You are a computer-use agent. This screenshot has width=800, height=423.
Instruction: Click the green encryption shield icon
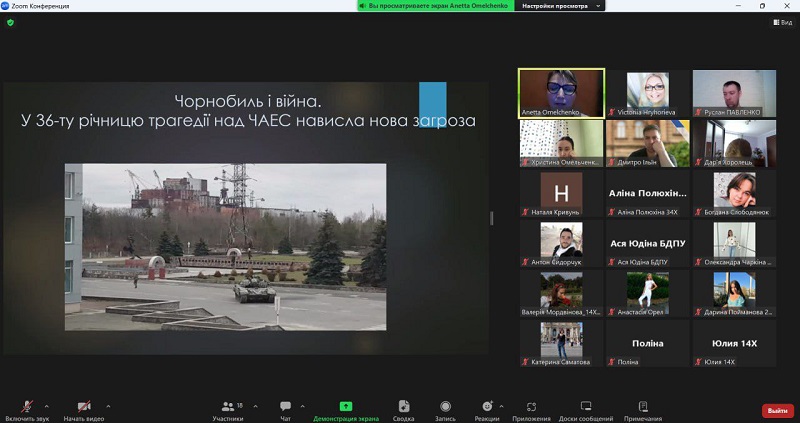pos(11,22)
